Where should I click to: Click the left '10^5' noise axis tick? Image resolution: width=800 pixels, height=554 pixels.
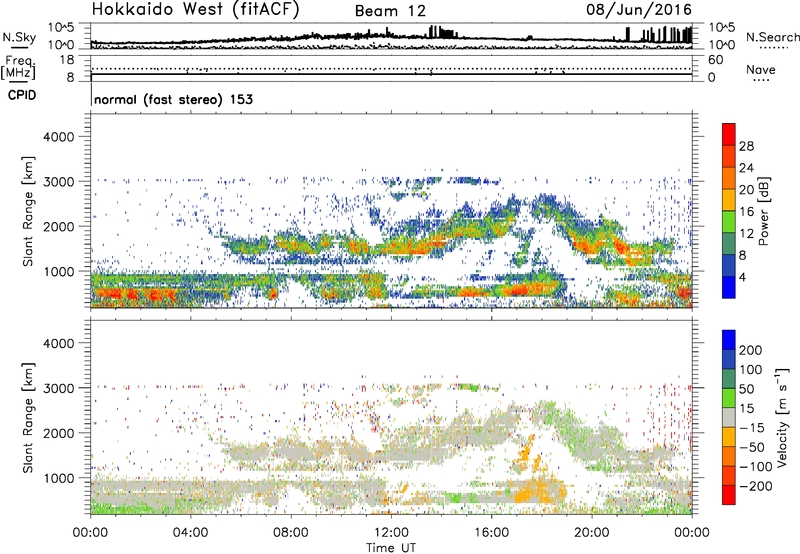coord(61,27)
